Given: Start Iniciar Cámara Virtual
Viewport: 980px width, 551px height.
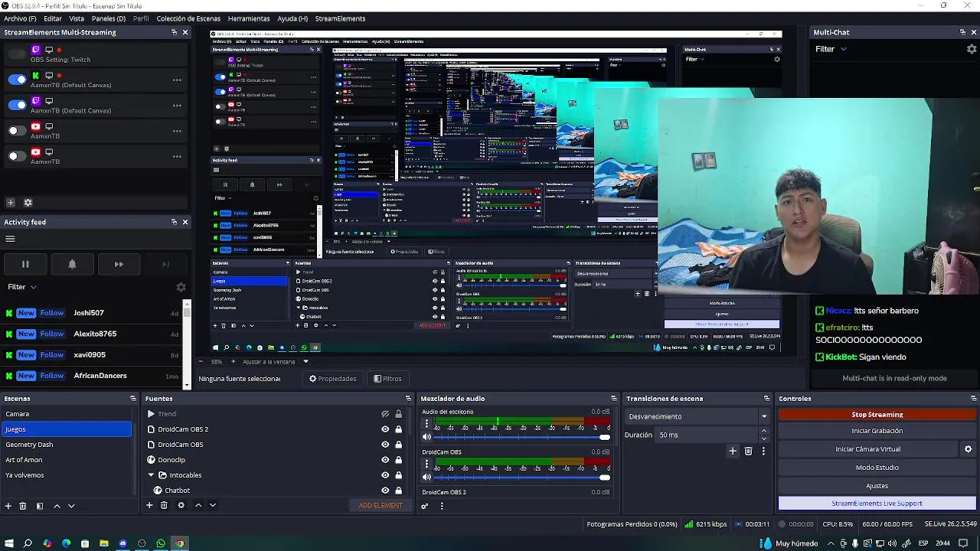Looking at the screenshot, I should click(867, 449).
